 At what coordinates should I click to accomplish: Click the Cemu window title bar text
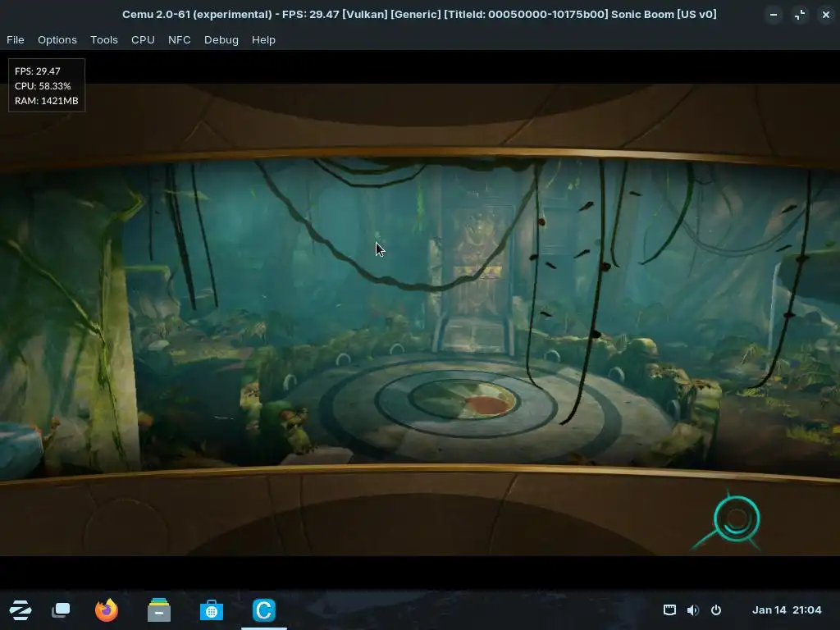coord(419,15)
